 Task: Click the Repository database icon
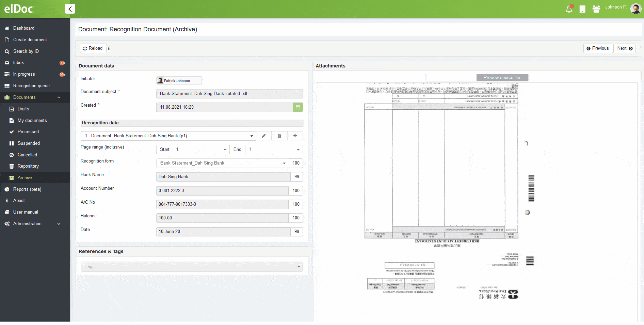pyautogui.click(x=12, y=166)
